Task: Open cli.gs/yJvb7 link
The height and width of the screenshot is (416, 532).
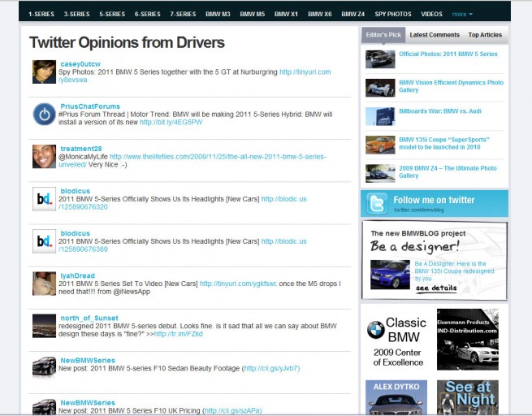Action: click(x=271, y=368)
